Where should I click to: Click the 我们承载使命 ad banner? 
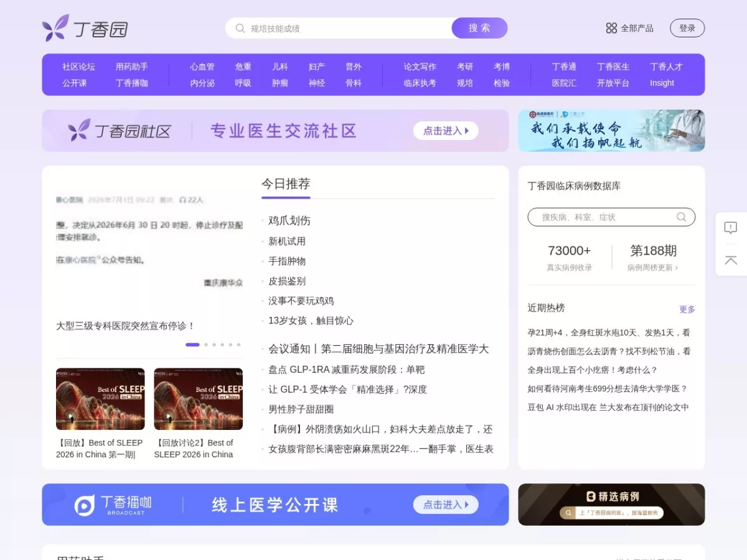pyautogui.click(x=611, y=131)
